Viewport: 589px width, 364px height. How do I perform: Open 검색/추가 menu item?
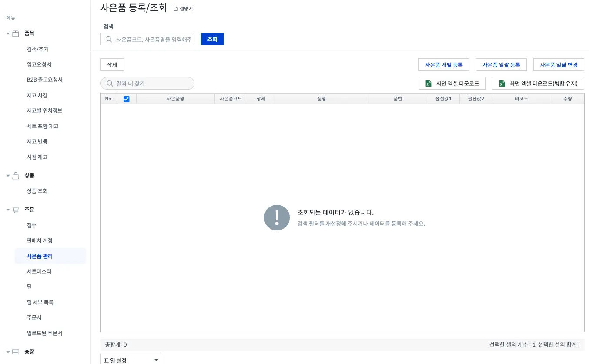37,49
